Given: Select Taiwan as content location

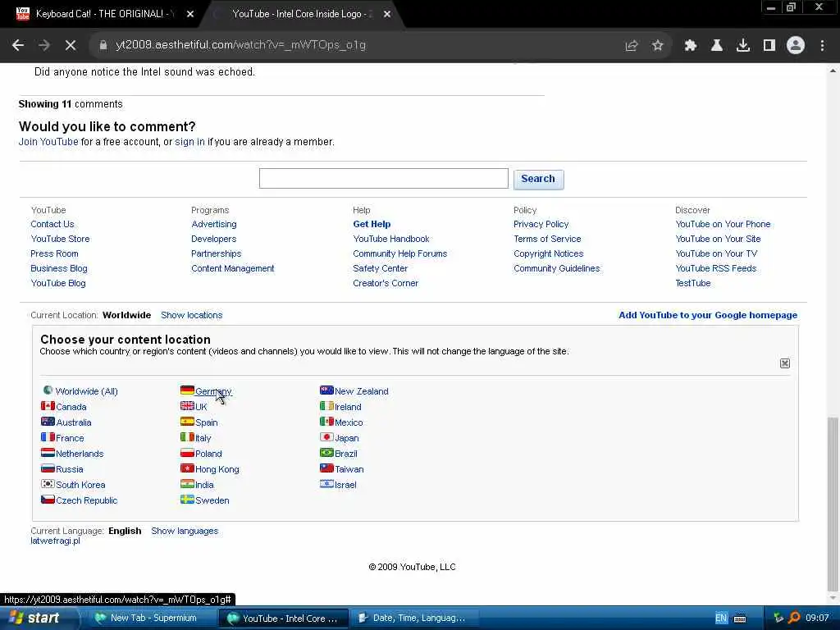Looking at the screenshot, I should (349, 469).
